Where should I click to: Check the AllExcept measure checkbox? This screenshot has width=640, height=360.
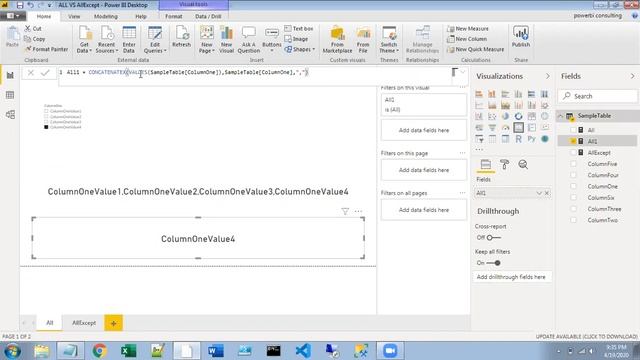click(573, 153)
